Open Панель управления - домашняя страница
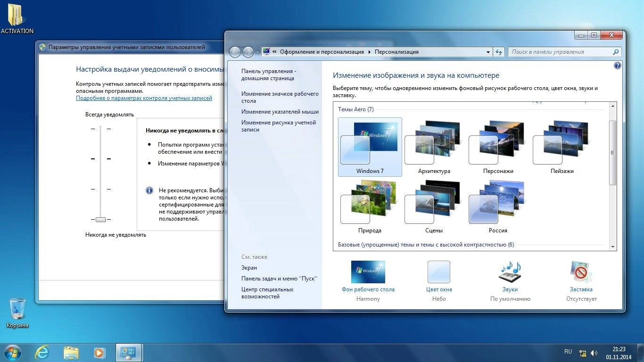This screenshot has width=644, height=362. [269, 74]
